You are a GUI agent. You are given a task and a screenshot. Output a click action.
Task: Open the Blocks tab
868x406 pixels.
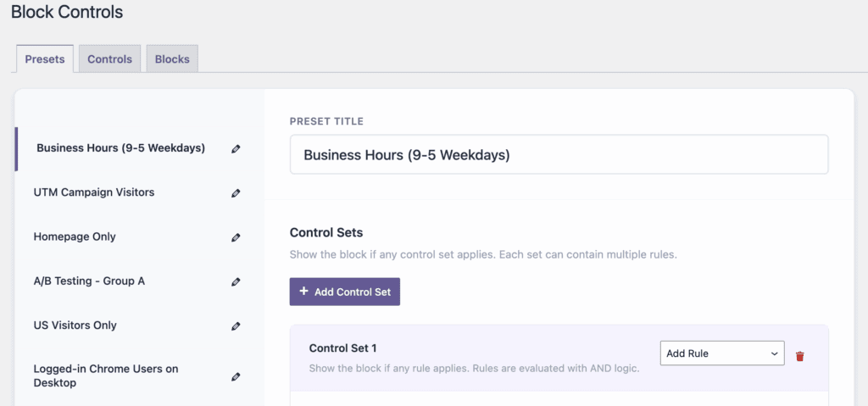click(172, 59)
